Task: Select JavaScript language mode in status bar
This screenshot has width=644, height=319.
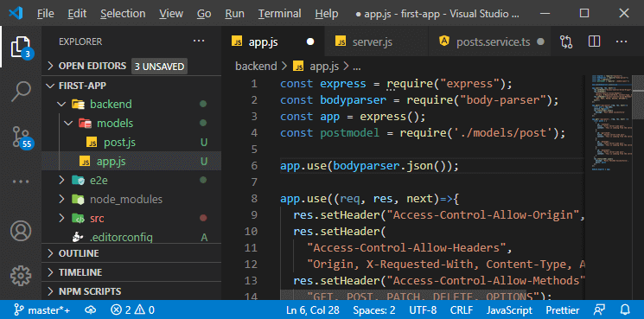Action: coord(509,310)
